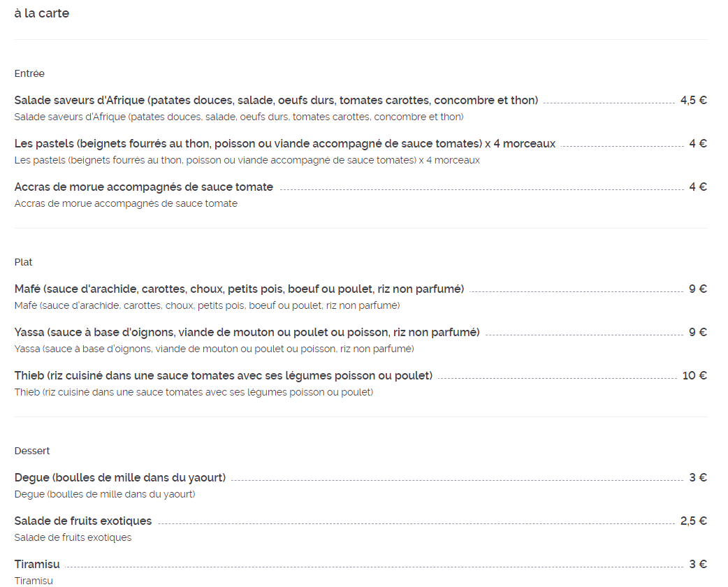Click the 'à la carte' heading
Screen dimensions: 728x587
point(42,13)
